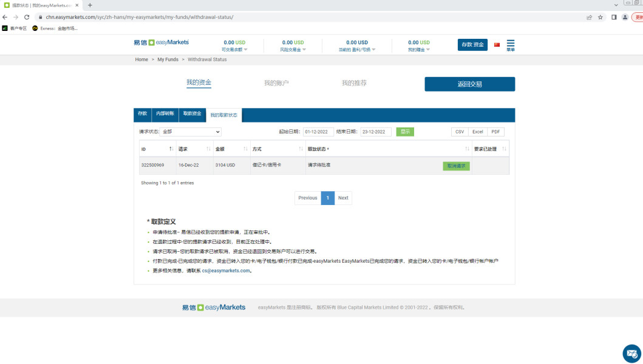Select the 我的账户 tab

click(276, 83)
